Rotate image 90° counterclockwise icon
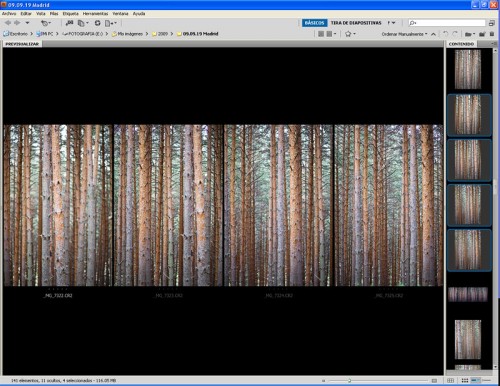The width and height of the screenshot is (500, 386). click(446, 34)
